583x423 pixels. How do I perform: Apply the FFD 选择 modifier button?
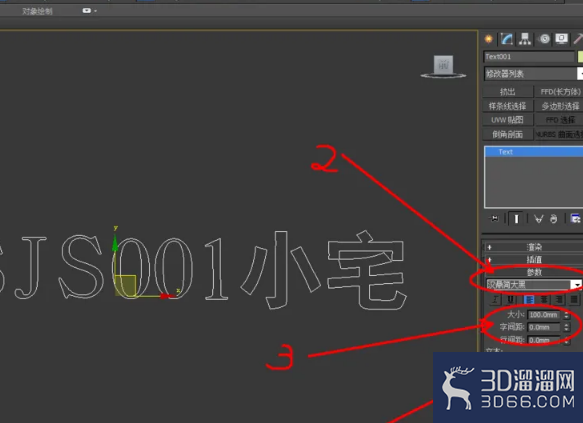point(558,120)
